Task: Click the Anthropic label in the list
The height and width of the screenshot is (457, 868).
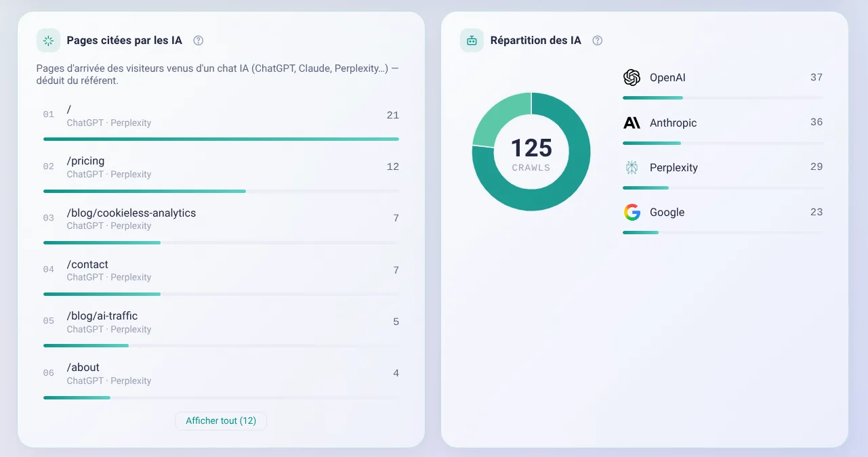Action: coord(673,123)
